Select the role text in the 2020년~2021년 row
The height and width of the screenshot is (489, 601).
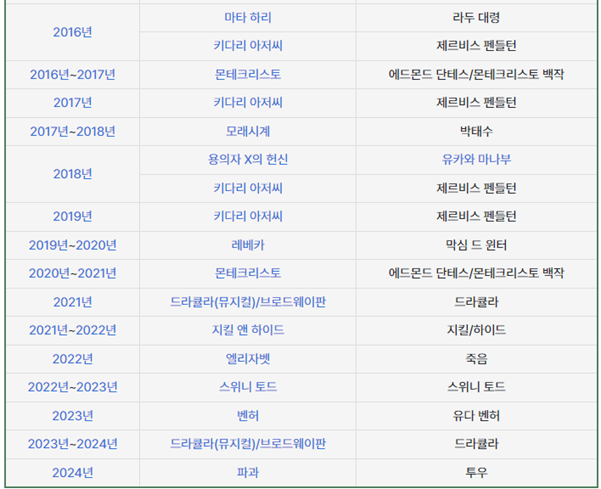coord(476,273)
